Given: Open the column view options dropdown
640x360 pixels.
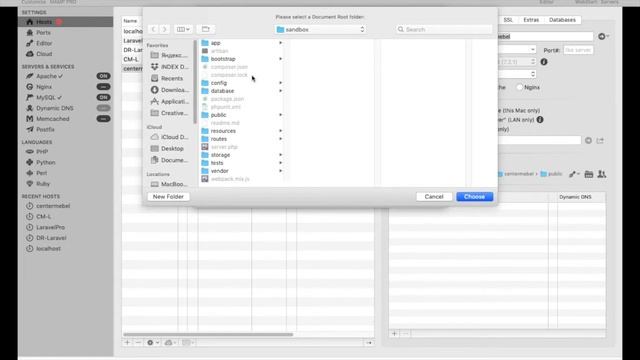Looking at the screenshot, I should [182, 29].
